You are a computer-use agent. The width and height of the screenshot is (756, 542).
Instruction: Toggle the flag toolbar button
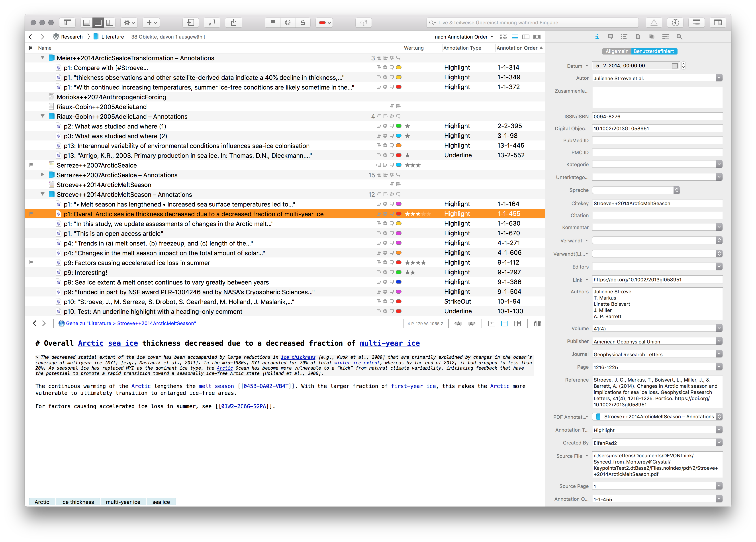point(272,23)
